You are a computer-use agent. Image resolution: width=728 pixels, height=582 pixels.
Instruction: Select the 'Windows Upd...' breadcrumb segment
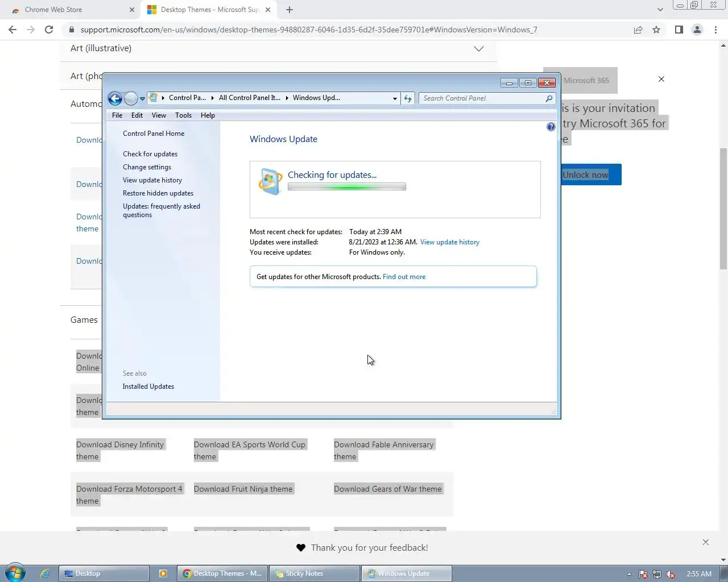click(316, 98)
